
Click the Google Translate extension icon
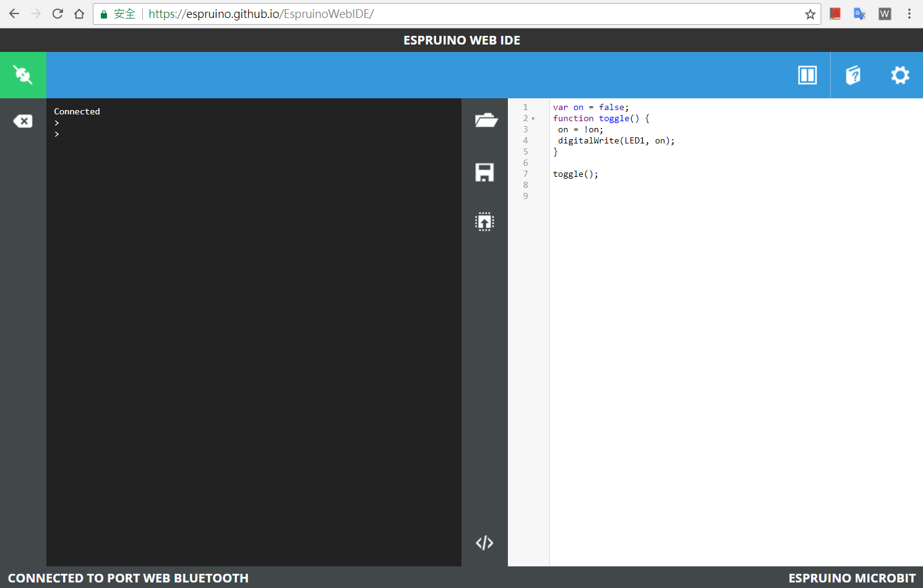[x=860, y=14]
